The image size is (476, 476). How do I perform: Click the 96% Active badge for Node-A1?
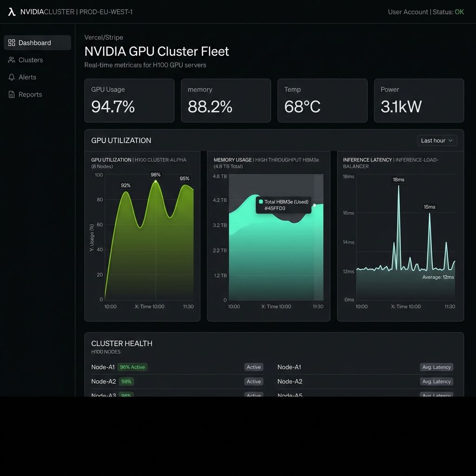tap(132, 367)
